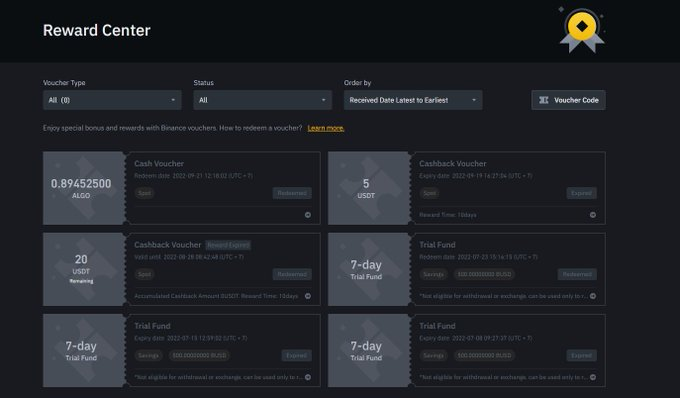Click Expired badge on Trial Fund dated 2022-07-15
This screenshot has height=398, width=680.
[x=296, y=355]
